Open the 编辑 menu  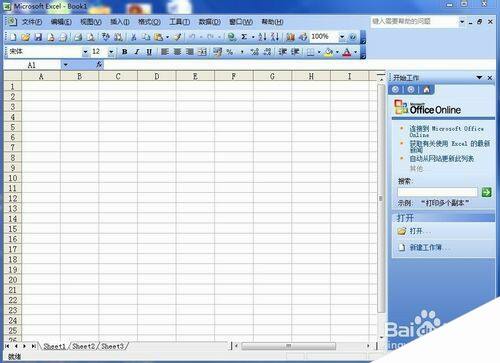click(x=61, y=22)
